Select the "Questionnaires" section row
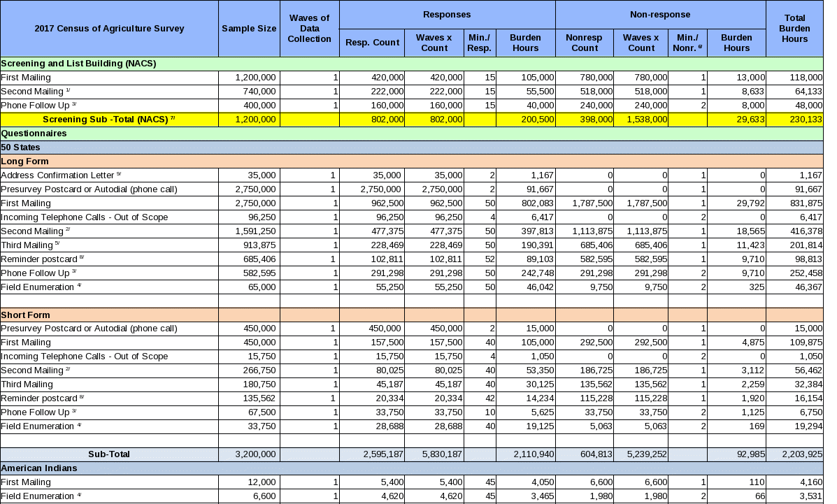The height and width of the screenshot is (504, 837). [x=34, y=134]
